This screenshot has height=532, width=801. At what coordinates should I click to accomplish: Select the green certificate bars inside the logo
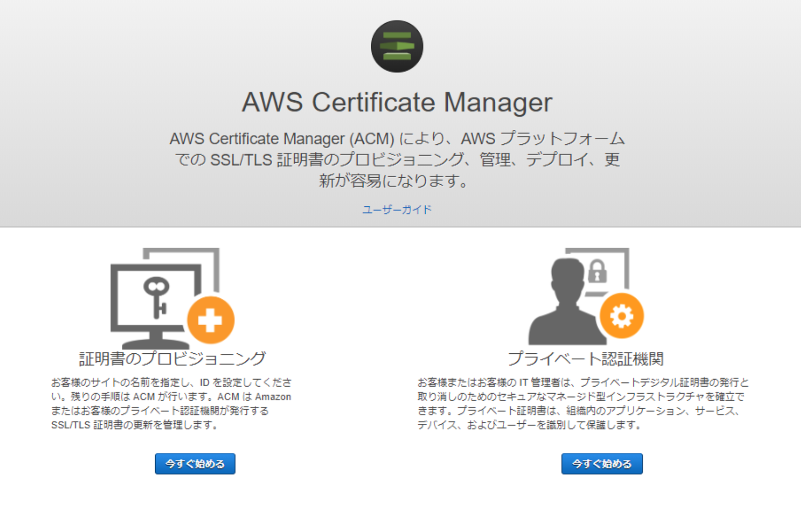[397, 45]
